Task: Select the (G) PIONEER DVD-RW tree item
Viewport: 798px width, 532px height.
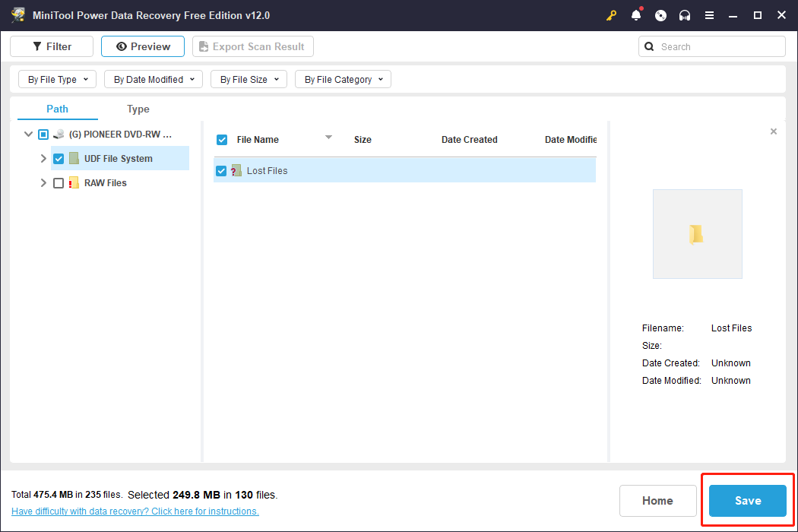Action: (x=120, y=135)
